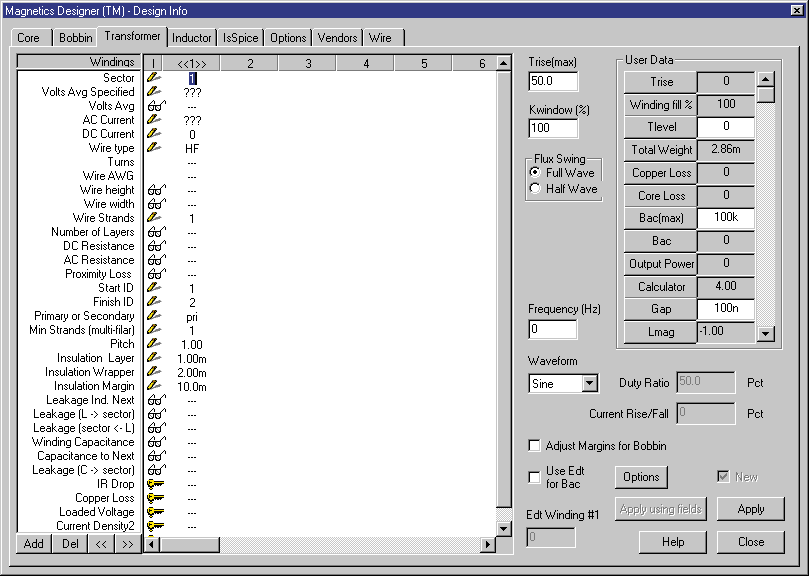Enable Adjust Margins for Bobbin
Screen dimensions: 809x576
point(535,446)
